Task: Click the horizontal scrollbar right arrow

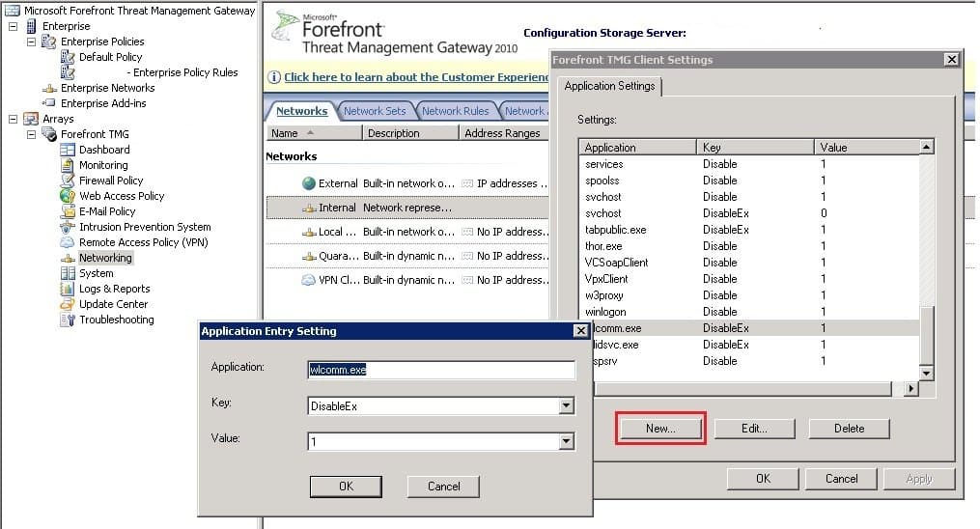Action: pos(911,388)
